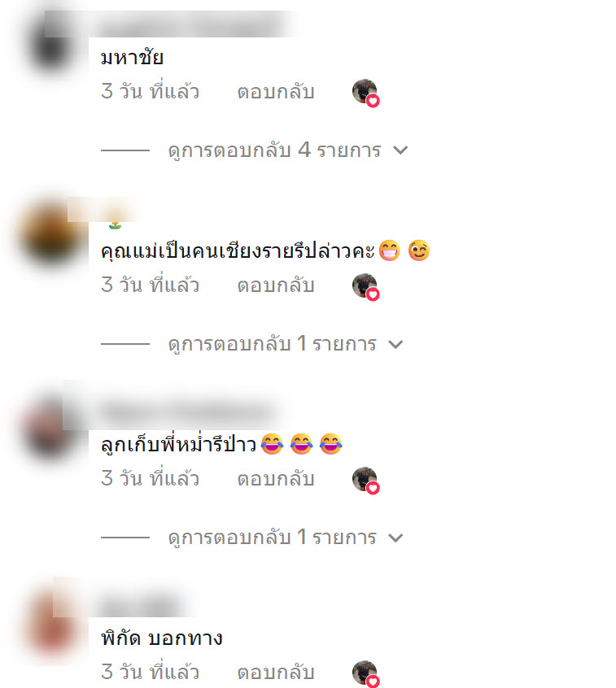Viewport: 616px width, 688px height.
Task: Click creator-liked avatar badge under ลูกเก็บพี่หม่ำ comment
Action: (x=365, y=481)
